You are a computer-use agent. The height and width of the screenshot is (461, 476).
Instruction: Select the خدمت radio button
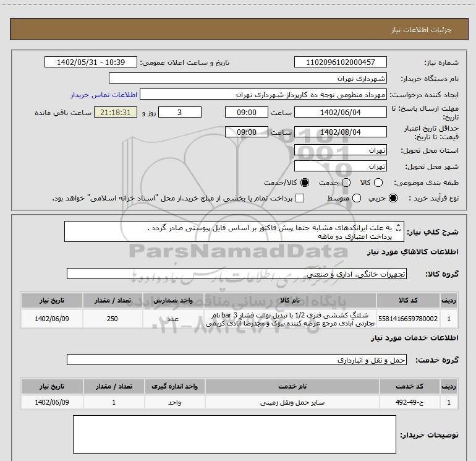346,183
